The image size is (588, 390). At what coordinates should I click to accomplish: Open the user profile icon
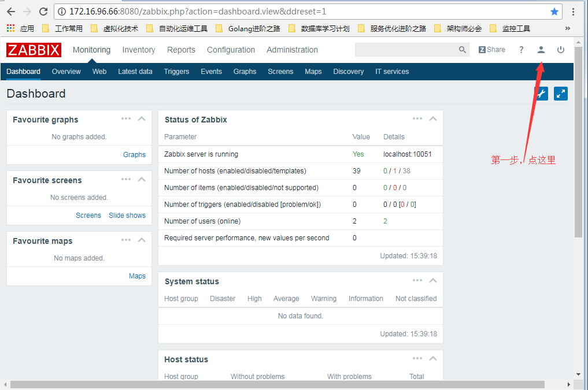pyautogui.click(x=541, y=50)
